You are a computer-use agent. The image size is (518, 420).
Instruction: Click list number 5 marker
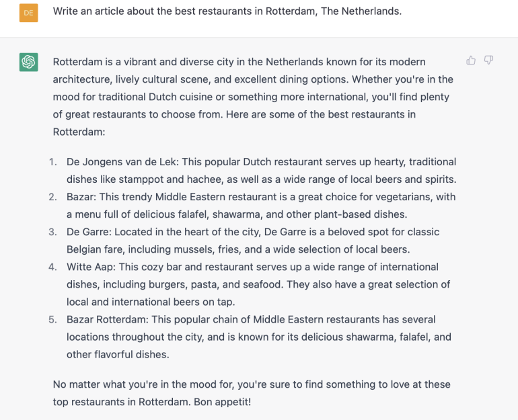[x=53, y=319]
